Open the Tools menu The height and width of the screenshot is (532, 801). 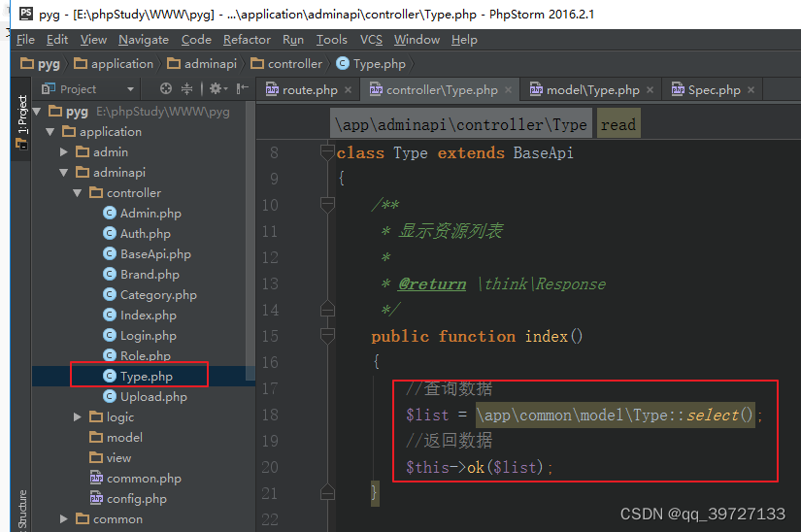tap(331, 40)
